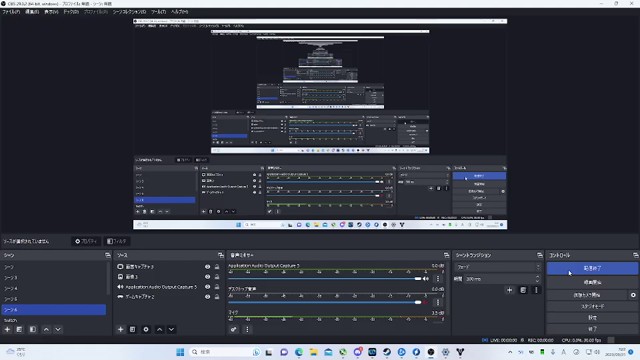Move the selected scene up
Viewport: 640px width, 360px height.
46,329
